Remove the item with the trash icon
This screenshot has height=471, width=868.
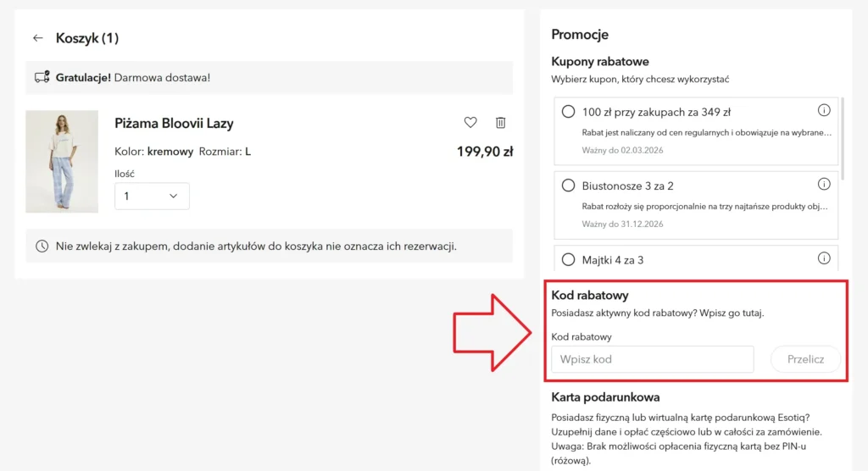pos(501,123)
